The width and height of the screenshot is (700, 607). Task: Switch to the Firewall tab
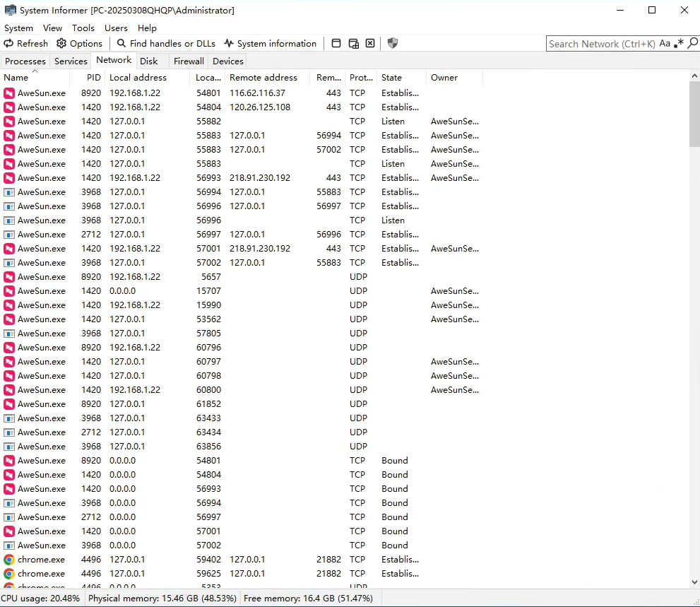(189, 61)
